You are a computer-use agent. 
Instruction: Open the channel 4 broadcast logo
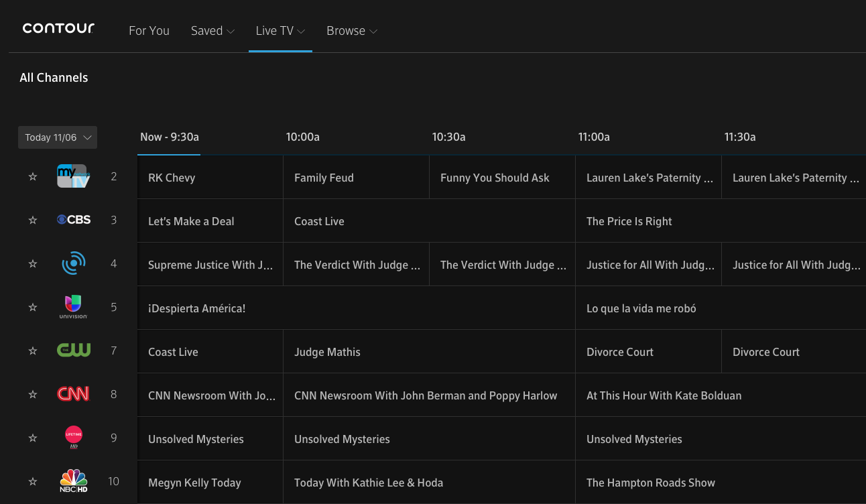pos(73,263)
